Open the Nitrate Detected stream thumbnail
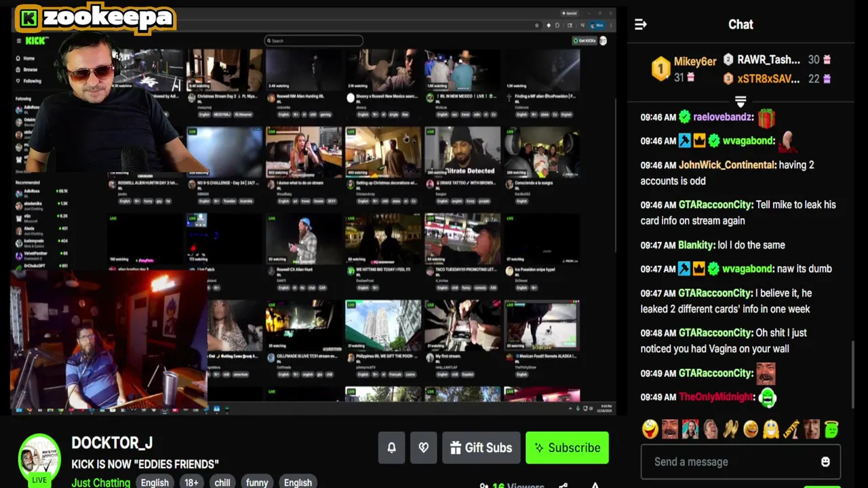This screenshot has width=868, height=488. pyautogui.click(x=462, y=151)
